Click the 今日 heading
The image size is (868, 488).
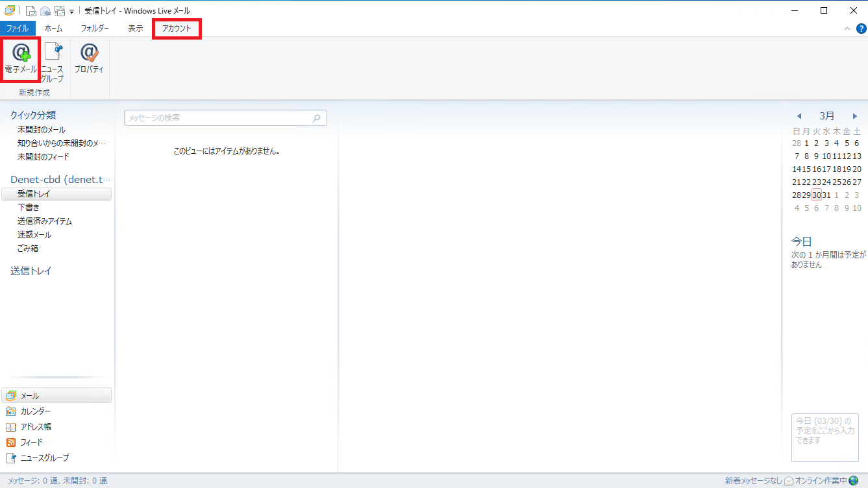pyautogui.click(x=802, y=241)
